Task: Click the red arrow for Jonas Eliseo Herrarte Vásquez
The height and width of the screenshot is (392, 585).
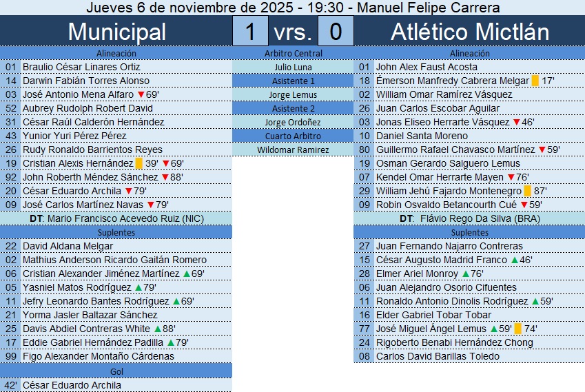Action: tap(517, 122)
